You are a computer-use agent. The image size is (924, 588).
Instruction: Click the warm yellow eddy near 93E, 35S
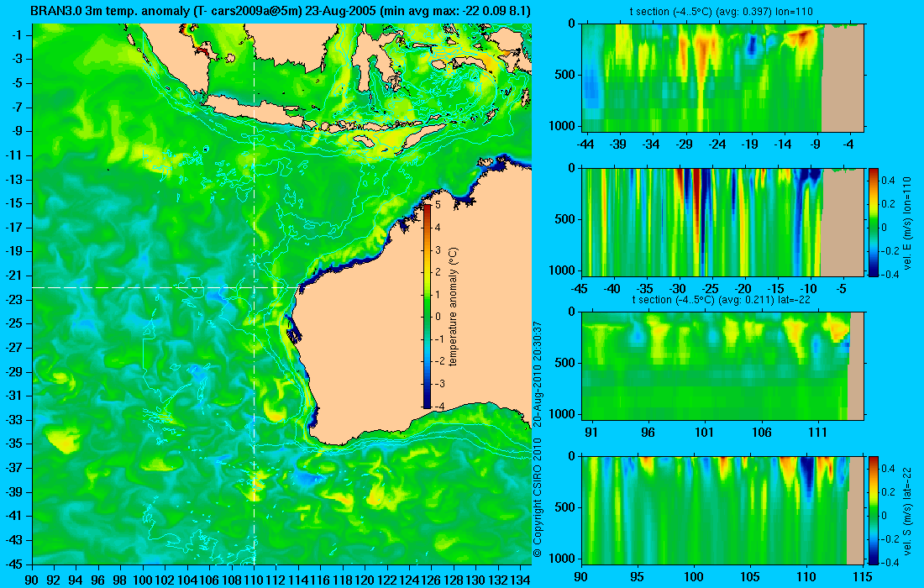coord(64,441)
